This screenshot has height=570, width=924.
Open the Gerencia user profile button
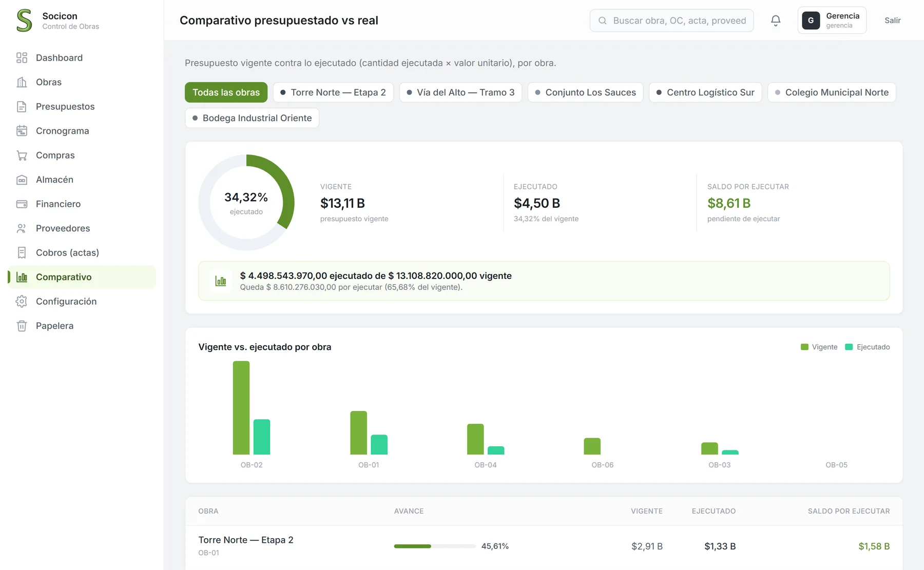832,21
